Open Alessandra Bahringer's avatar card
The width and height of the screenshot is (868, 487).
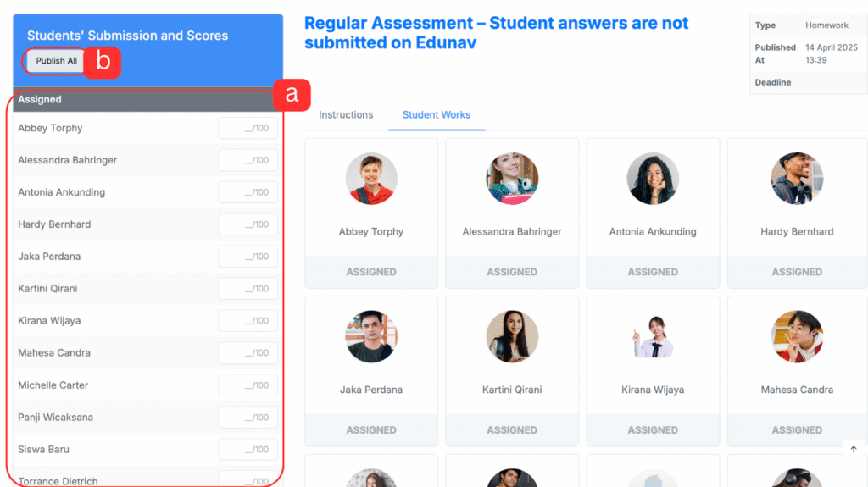click(512, 179)
